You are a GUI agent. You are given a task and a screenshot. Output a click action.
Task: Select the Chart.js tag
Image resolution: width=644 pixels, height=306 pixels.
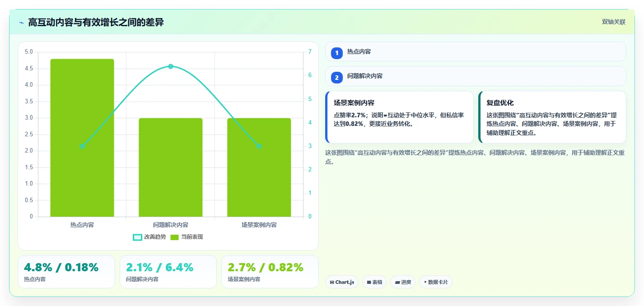coord(342,282)
